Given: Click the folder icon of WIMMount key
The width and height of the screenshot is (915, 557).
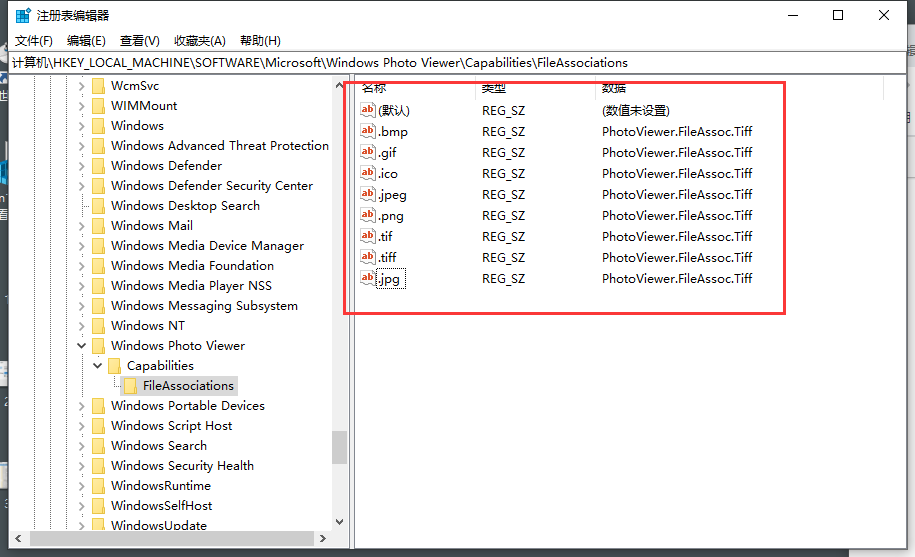Looking at the screenshot, I should tap(99, 106).
